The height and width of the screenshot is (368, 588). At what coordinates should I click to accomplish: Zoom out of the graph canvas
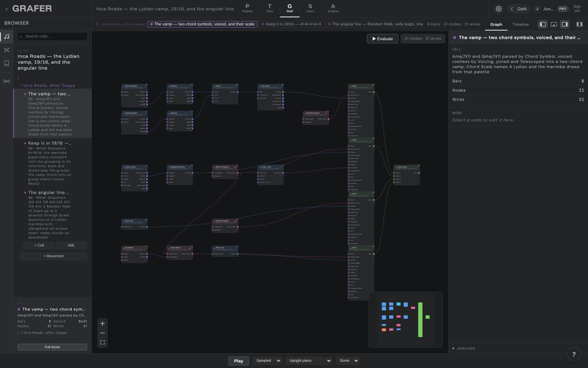pyautogui.click(x=102, y=333)
